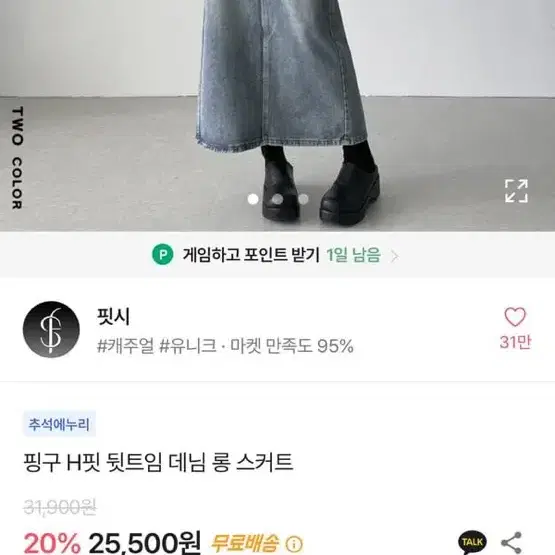Screen dimensions: 555x555
Task: Open free shipping info circle icon
Action: [294, 544]
